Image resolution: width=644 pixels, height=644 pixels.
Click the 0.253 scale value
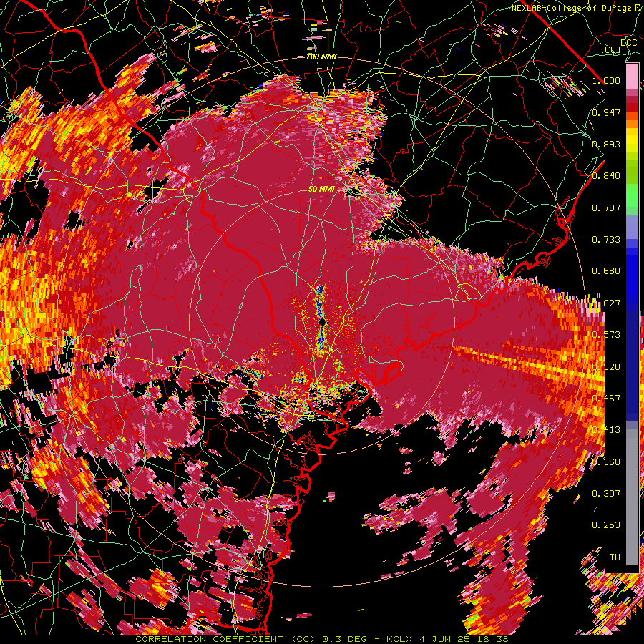[x=606, y=525]
